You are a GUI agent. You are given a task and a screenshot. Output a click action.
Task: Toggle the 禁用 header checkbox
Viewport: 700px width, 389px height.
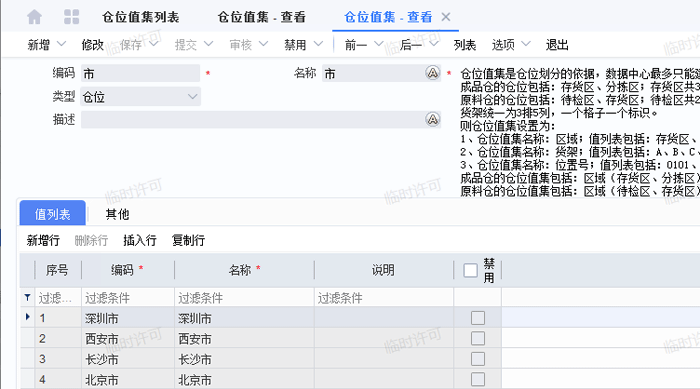[x=470, y=270]
